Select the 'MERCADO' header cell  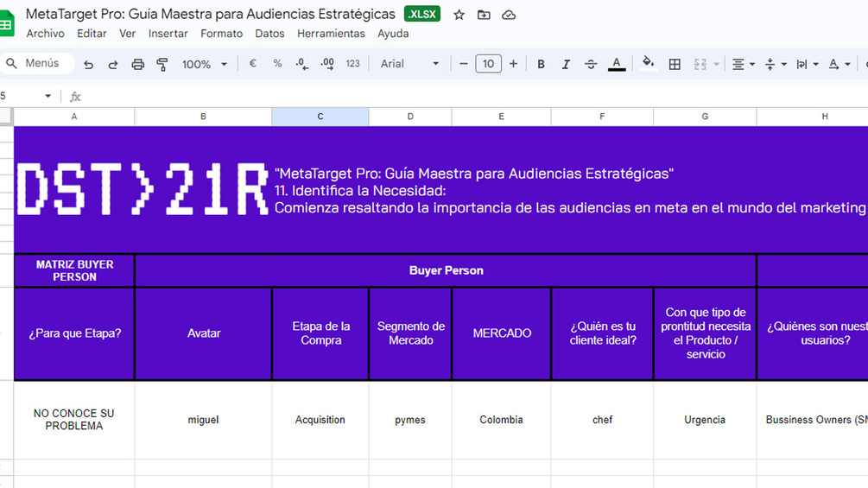click(x=502, y=333)
